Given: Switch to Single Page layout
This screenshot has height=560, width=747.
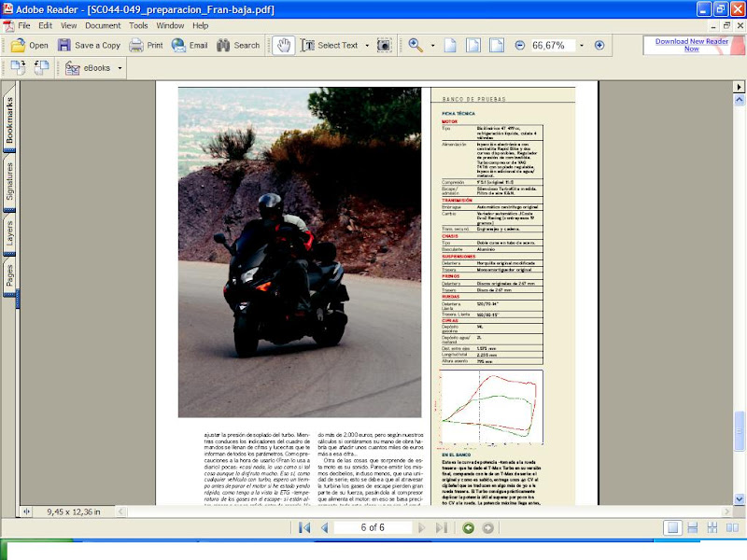Looking at the screenshot, I should pos(673,528).
